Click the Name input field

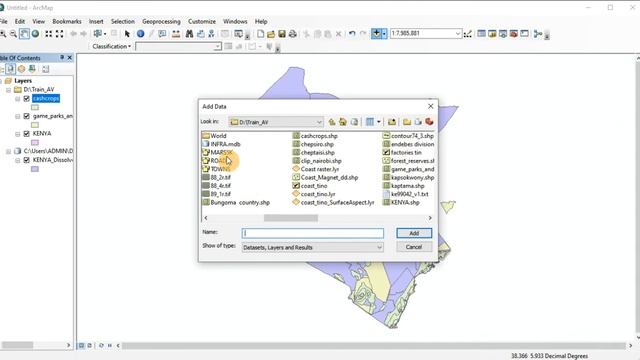pos(313,233)
